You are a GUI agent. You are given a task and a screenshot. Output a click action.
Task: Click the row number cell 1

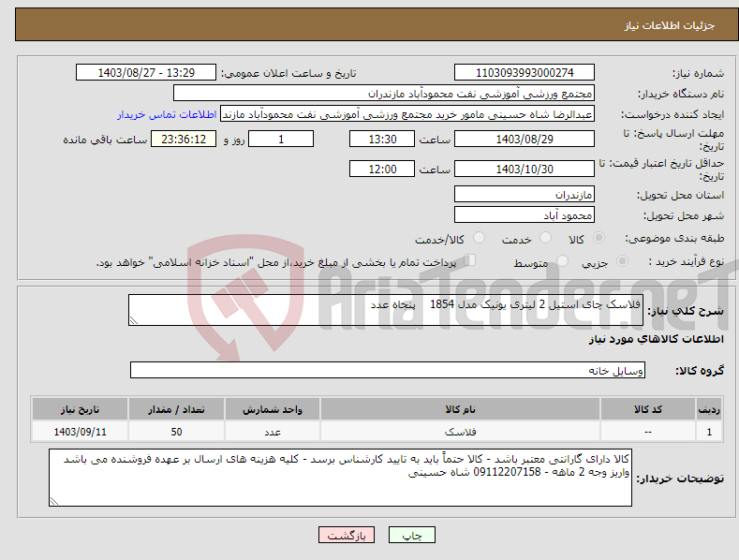(x=709, y=432)
